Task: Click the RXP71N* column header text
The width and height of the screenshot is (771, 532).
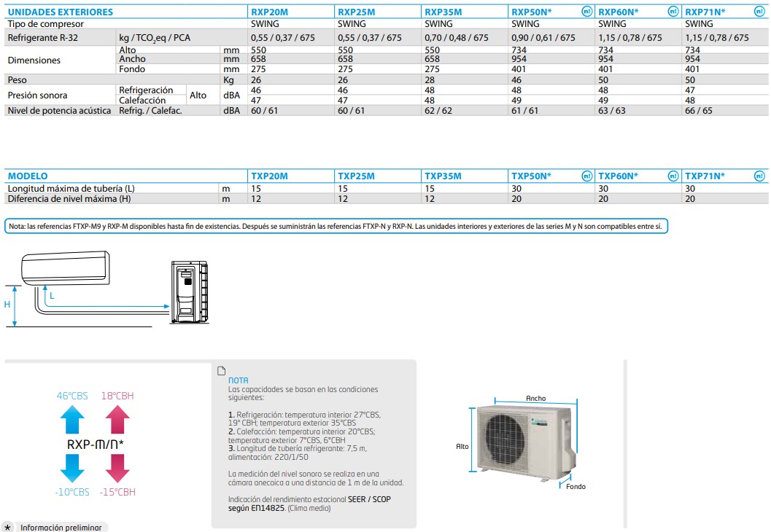Action: point(705,12)
